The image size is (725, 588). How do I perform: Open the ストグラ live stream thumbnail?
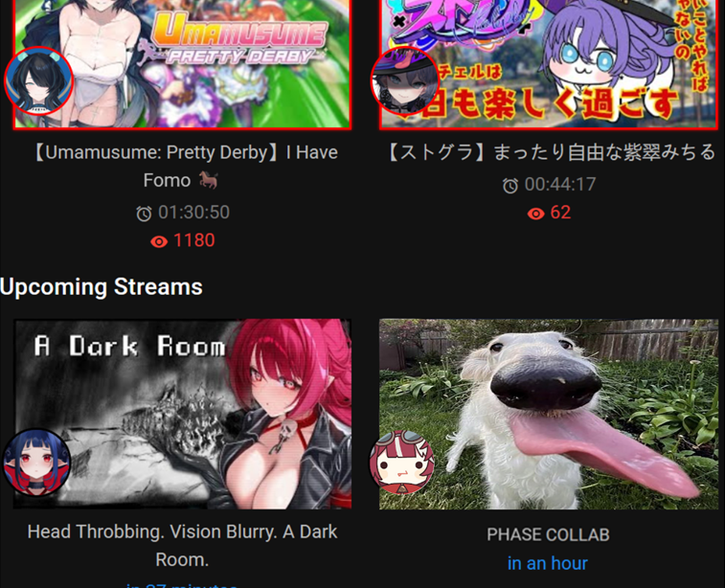pyautogui.click(x=549, y=64)
